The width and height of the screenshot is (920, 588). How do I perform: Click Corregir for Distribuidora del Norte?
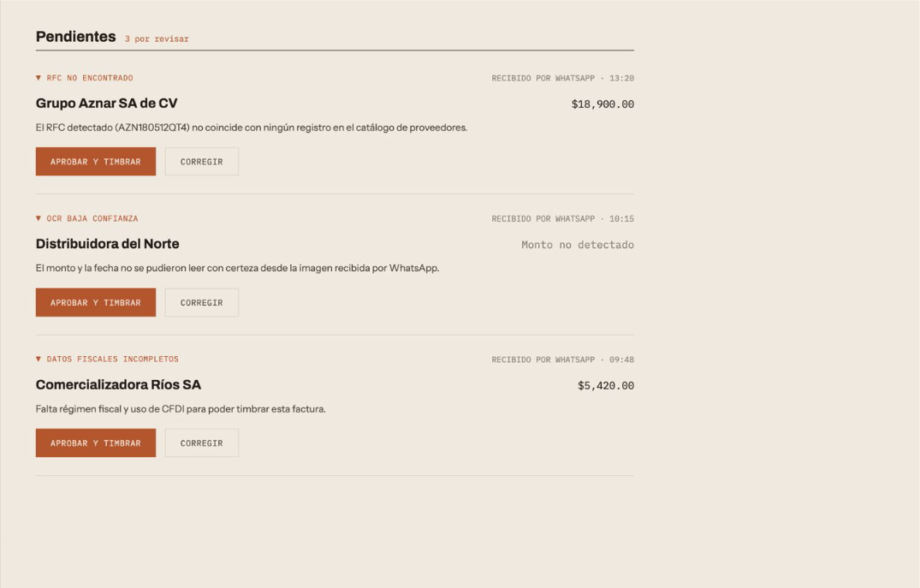coord(202,302)
